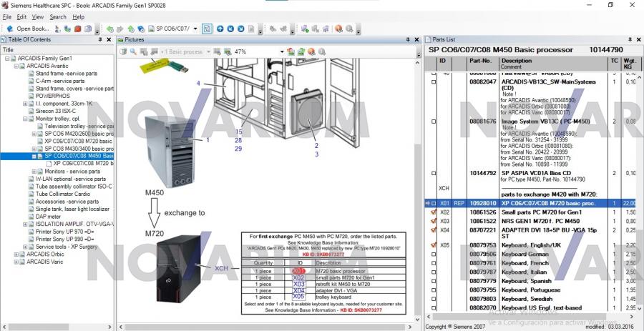Open the SP CO6/C07 book dropdown
This screenshot has height=331, width=644.
195,29
